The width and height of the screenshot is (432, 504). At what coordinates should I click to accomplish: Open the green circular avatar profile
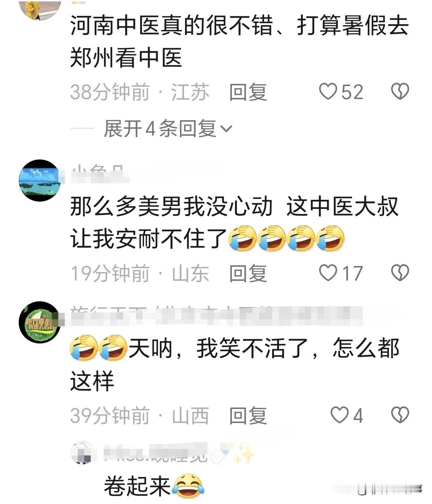pyautogui.click(x=40, y=322)
